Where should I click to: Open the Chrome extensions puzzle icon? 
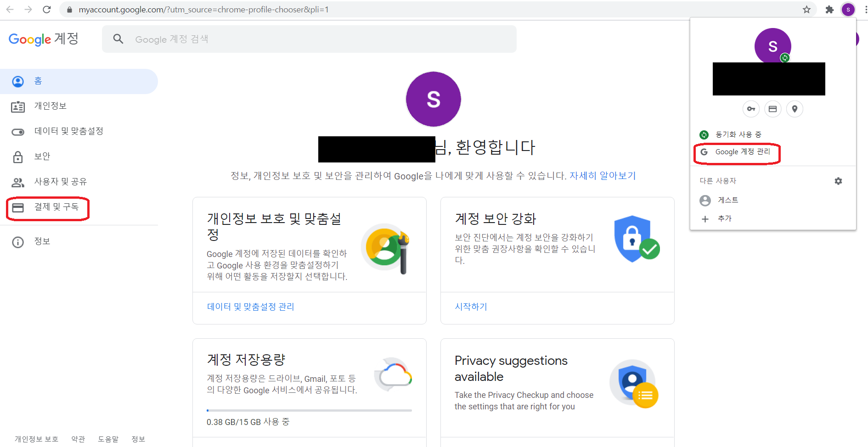(829, 9)
